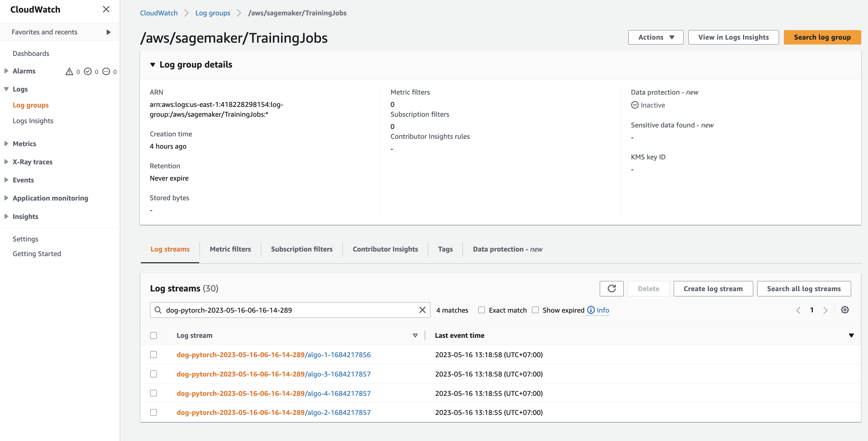This screenshot has width=868, height=441.
Task: Click the in-alarm triangle icon in sidebar
Action: (x=69, y=72)
